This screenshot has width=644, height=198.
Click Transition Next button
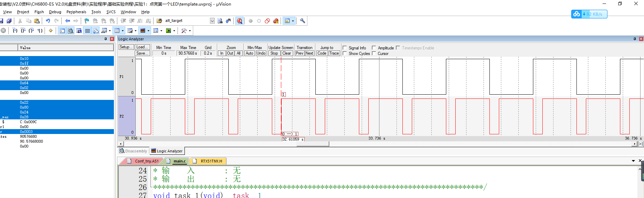[309, 53]
